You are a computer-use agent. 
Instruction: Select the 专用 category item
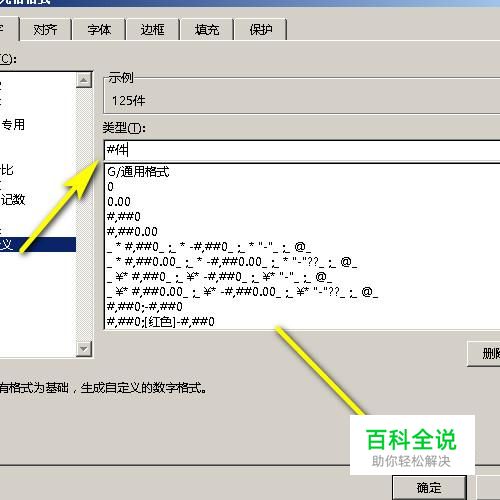coord(37,125)
